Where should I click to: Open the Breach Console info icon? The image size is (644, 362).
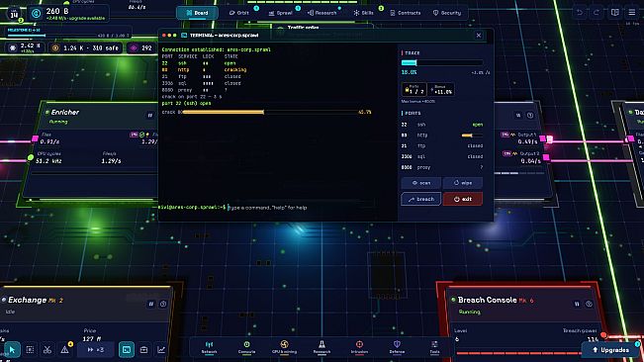tap(589, 304)
